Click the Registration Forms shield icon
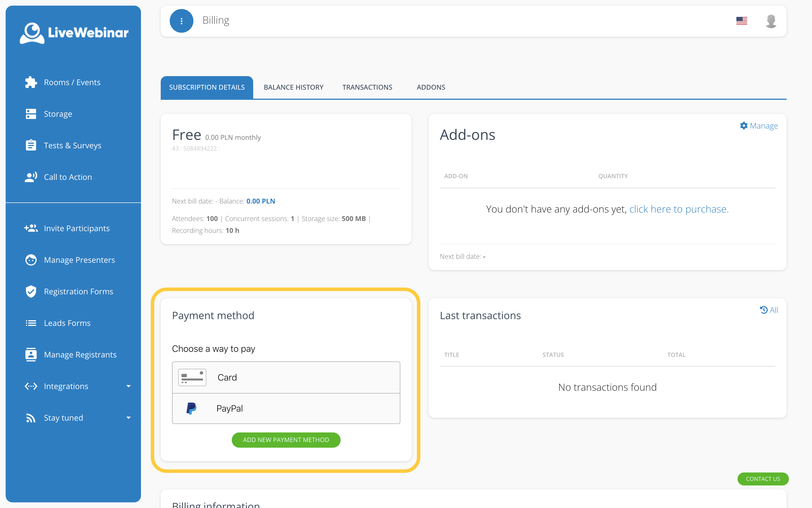This screenshot has height=508, width=812. (x=31, y=291)
